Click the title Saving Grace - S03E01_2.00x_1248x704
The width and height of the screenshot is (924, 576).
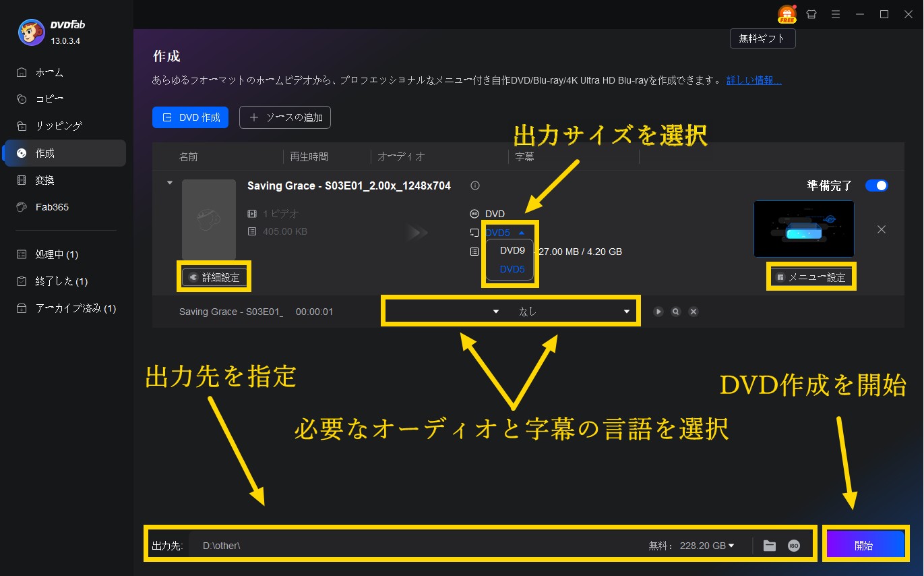point(349,185)
